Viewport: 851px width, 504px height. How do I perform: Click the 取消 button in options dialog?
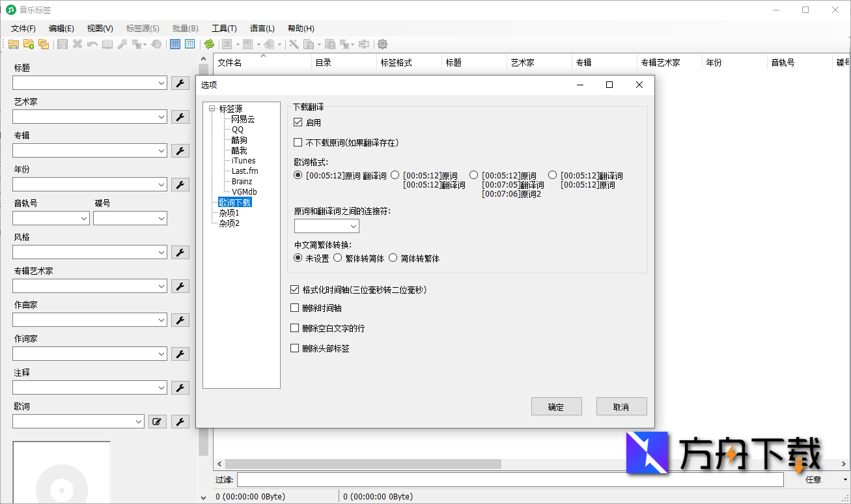[x=621, y=406]
